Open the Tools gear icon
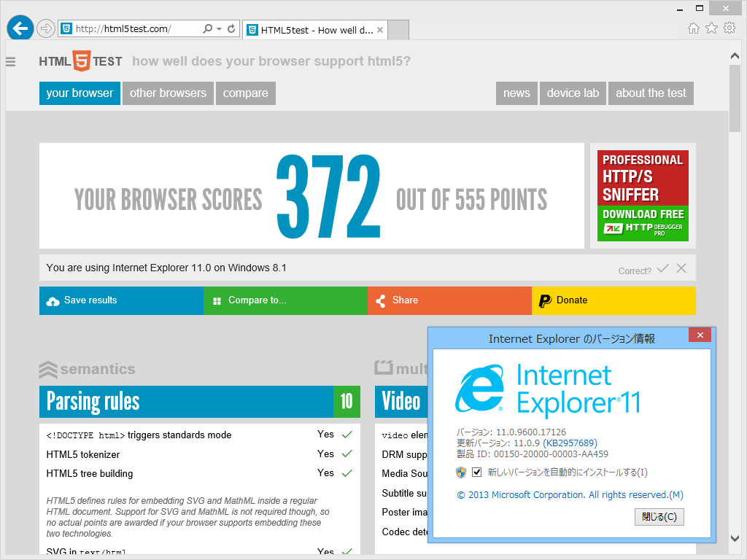The image size is (747, 560). click(x=729, y=28)
